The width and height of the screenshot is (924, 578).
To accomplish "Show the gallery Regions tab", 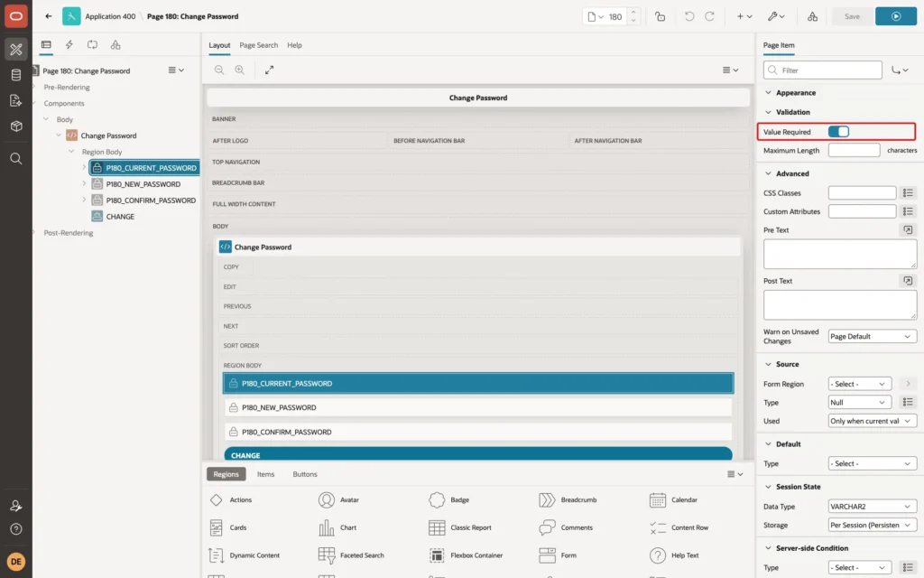I will 226,474.
